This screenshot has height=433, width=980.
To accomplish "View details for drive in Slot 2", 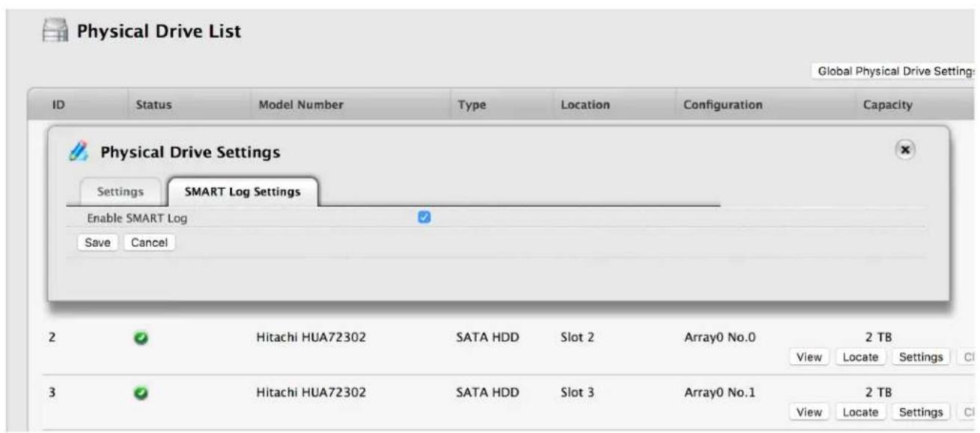I will tap(811, 357).
